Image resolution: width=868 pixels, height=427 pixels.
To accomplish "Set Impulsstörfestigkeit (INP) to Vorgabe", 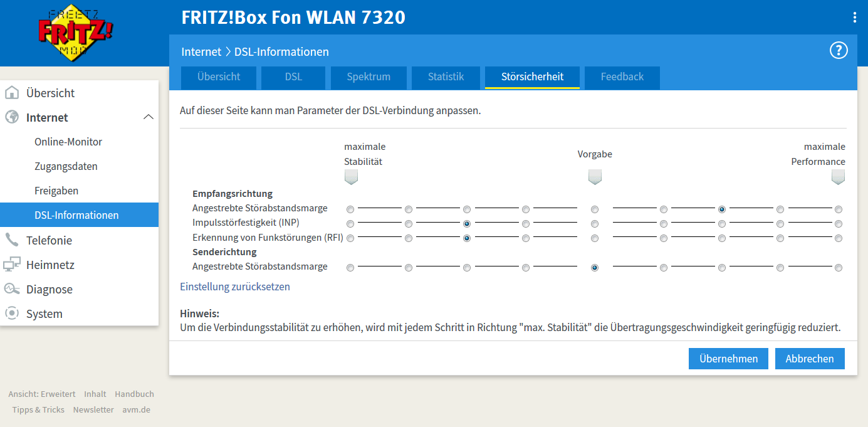I will coord(595,224).
